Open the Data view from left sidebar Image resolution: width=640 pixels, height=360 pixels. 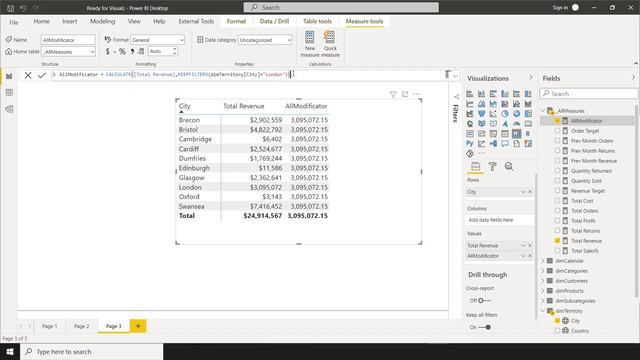tap(9, 93)
